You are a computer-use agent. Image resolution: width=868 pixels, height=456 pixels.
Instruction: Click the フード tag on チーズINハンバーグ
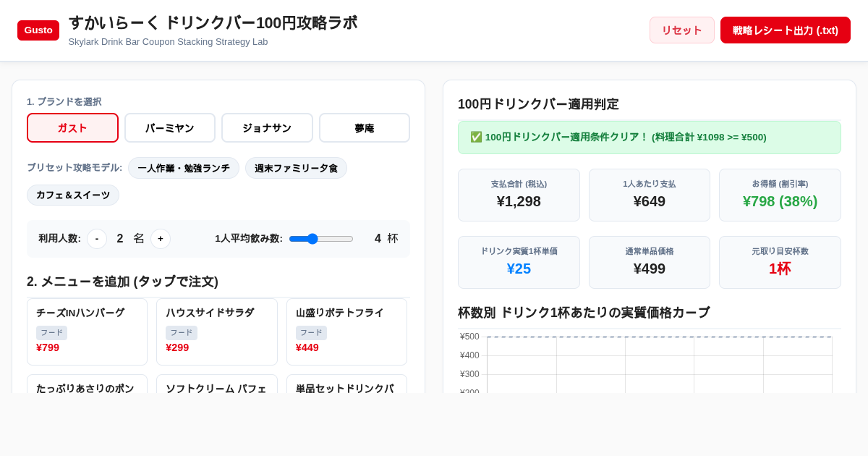click(51, 333)
